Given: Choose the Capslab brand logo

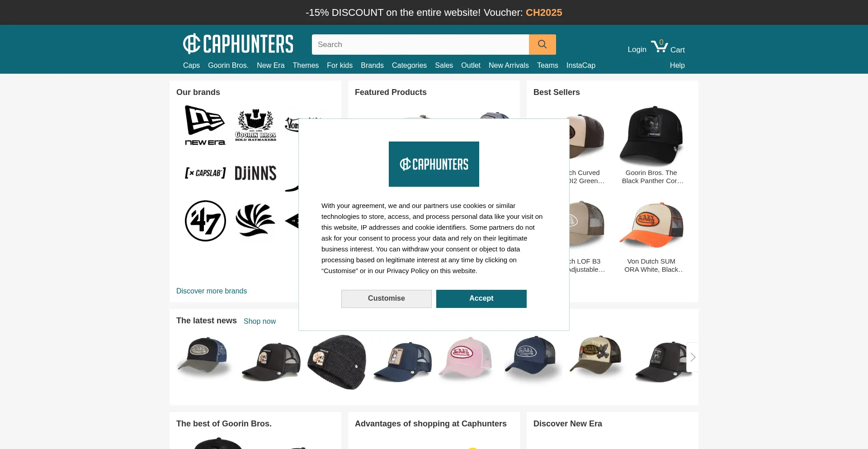Looking at the screenshot, I should click(205, 173).
